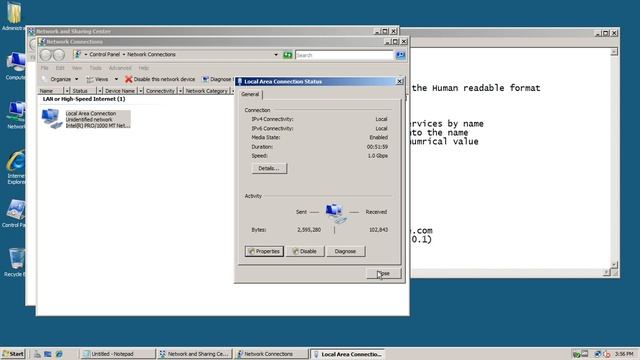Click the Notepad window scroll up arrow
The height and width of the screenshot is (360, 640).
[614, 52]
